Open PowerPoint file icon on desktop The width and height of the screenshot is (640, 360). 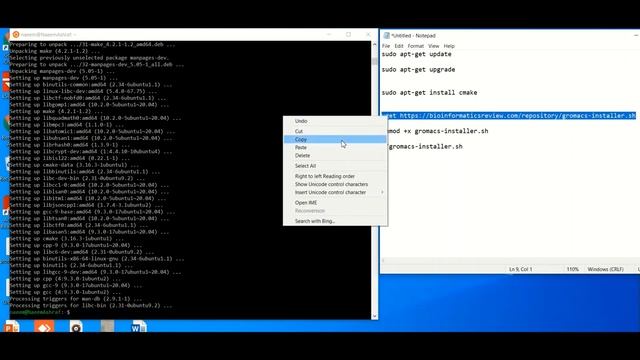coord(11,327)
